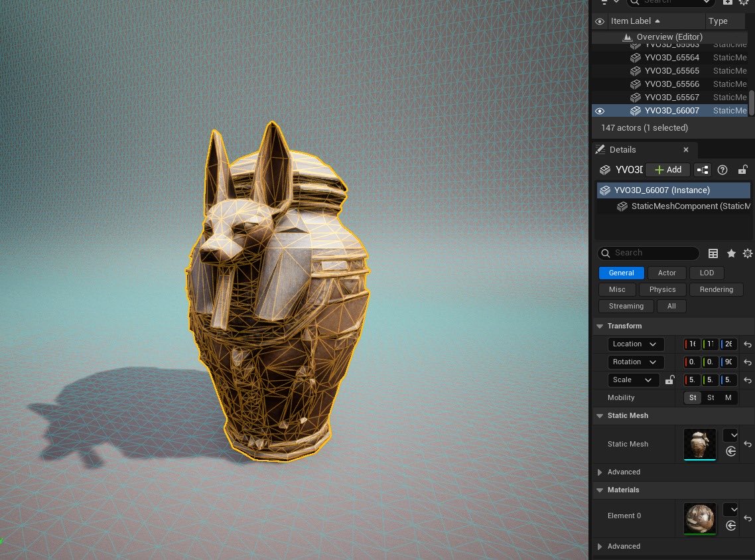Click the Details search field
The width and height of the screenshot is (755, 560).
click(649, 253)
